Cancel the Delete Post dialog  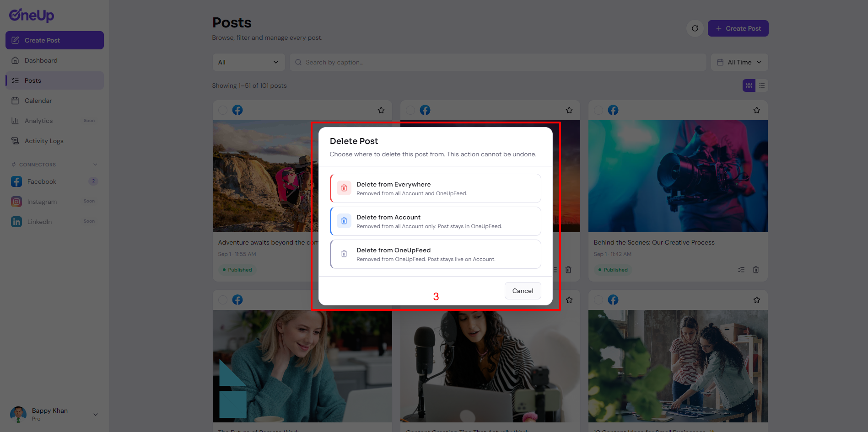tap(523, 291)
